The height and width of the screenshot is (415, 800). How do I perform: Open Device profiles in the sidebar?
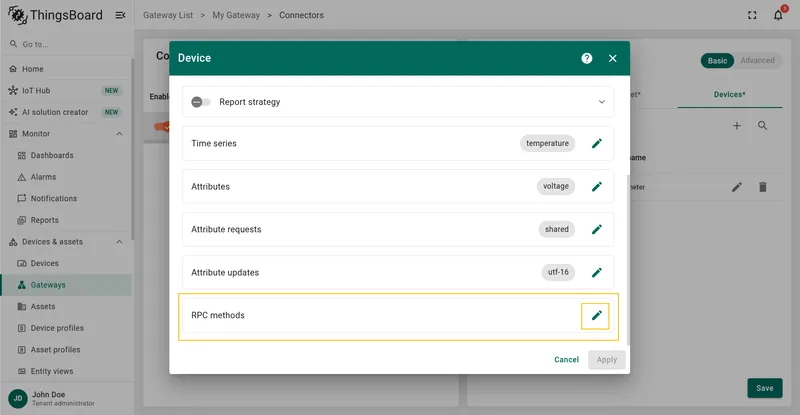coord(66,328)
